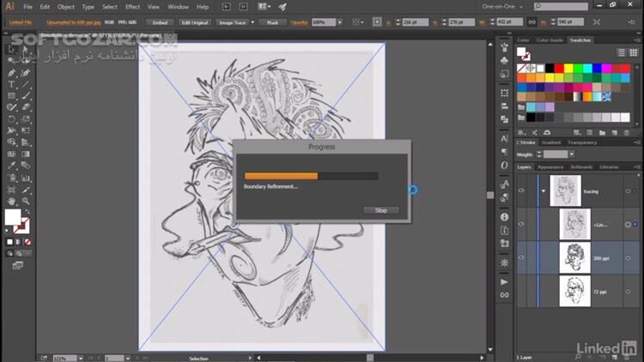Image resolution: width=644 pixels, height=362 pixels.
Task: Click the GPU rocket icon in menu bar
Action: (x=283, y=7)
